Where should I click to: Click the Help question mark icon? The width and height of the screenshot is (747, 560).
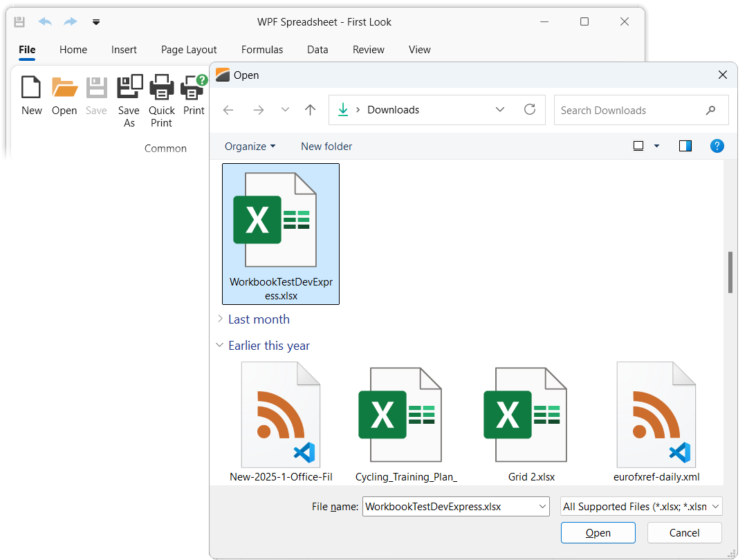coord(717,146)
